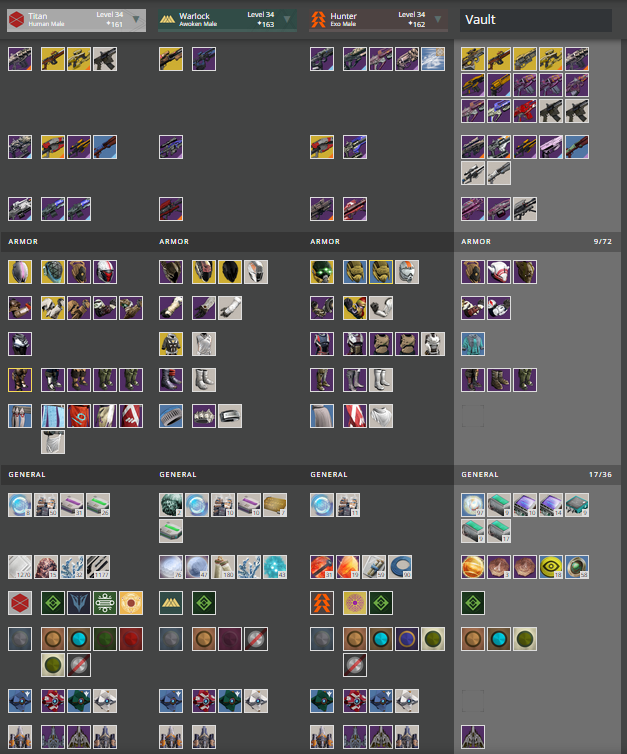Image resolution: width=627 pixels, height=754 pixels.
Task: Select the Warlock's yellow exotic chest armor
Action: [171, 344]
